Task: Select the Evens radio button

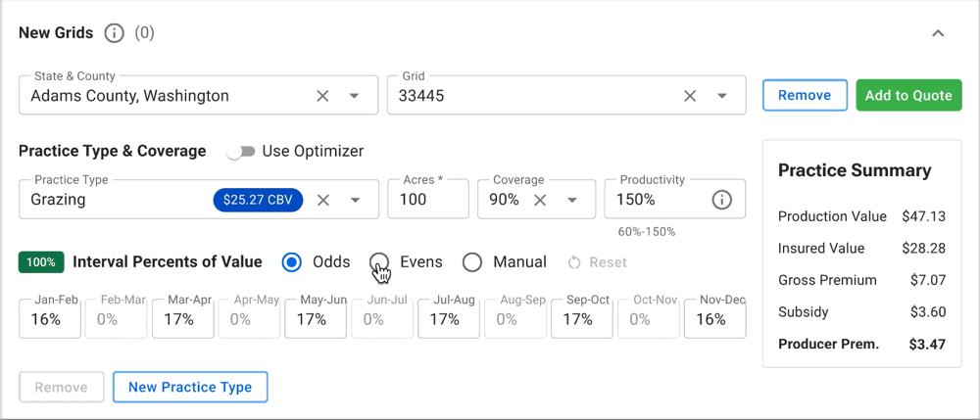Action: (378, 262)
